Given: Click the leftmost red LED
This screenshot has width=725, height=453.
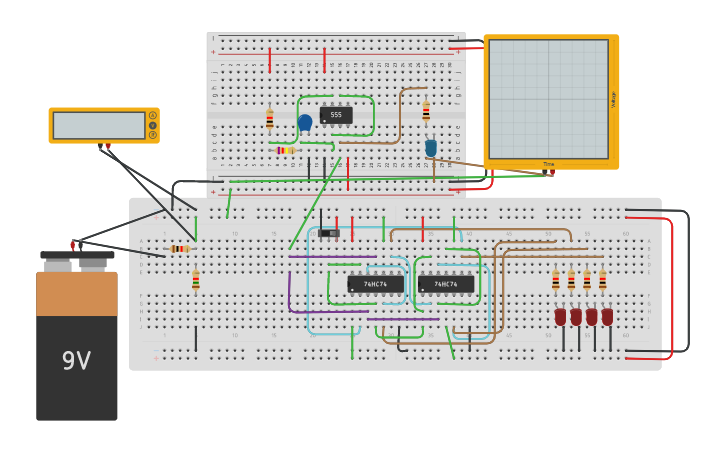Looking at the screenshot, I should pyautogui.click(x=560, y=316).
